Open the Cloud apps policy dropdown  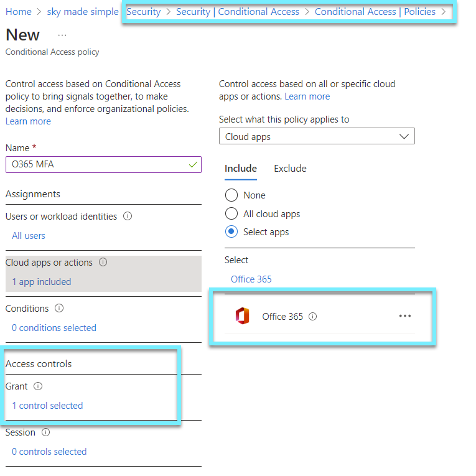point(317,136)
